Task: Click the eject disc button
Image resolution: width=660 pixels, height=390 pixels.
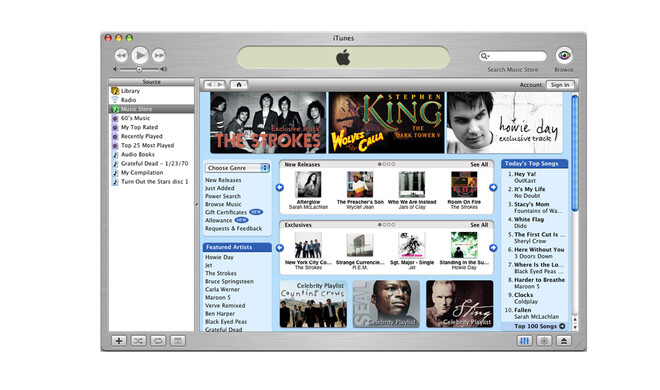Action: (x=564, y=341)
